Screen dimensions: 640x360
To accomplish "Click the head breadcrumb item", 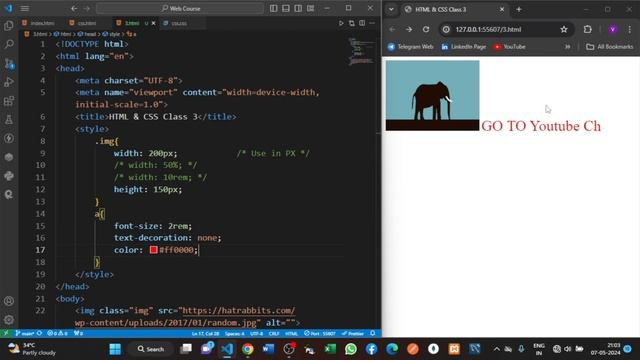I will pyautogui.click(x=87, y=34).
